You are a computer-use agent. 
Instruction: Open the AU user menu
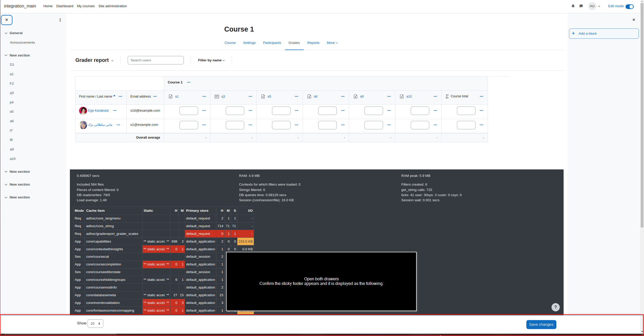[x=594, y=6]
